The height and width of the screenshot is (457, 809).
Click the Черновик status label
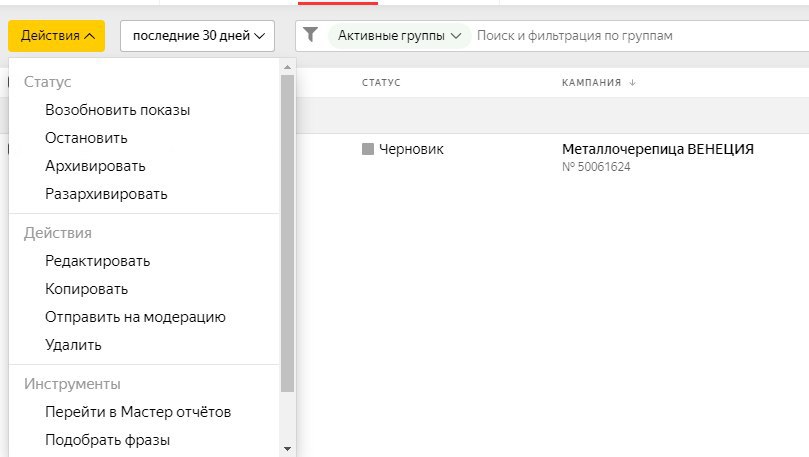(411, 149)
